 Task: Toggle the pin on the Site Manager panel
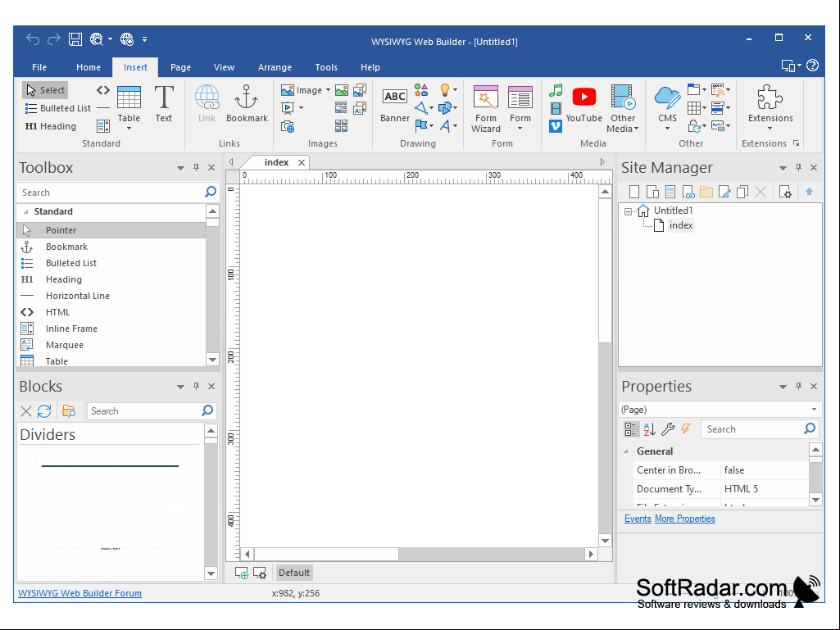point(798,168)
